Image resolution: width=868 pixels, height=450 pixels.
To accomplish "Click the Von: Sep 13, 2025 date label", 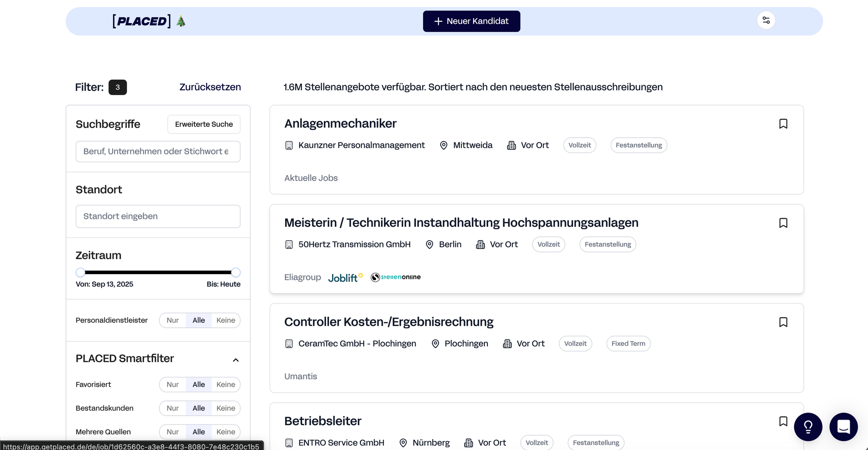I will click(x=105, y=284).
